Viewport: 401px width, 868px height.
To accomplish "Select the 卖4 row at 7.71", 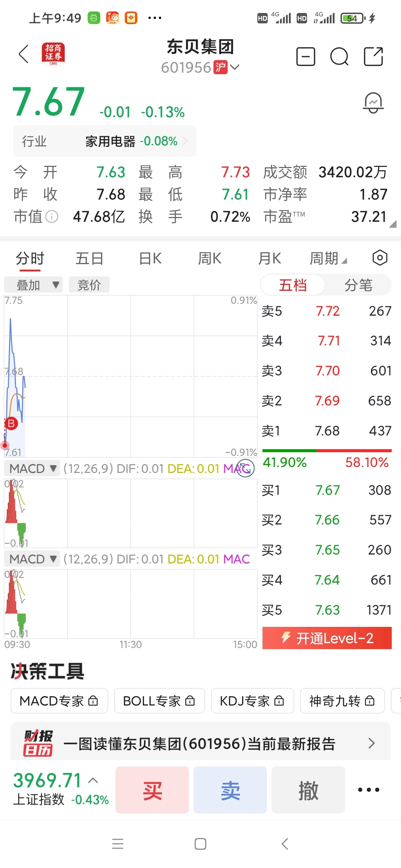I will coord(327,341).
